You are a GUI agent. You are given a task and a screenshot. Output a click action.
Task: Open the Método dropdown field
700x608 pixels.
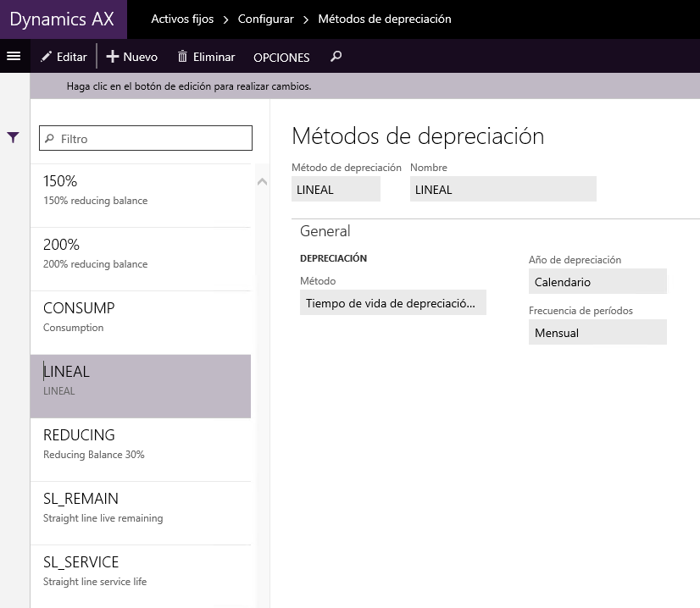pos(393,303)
